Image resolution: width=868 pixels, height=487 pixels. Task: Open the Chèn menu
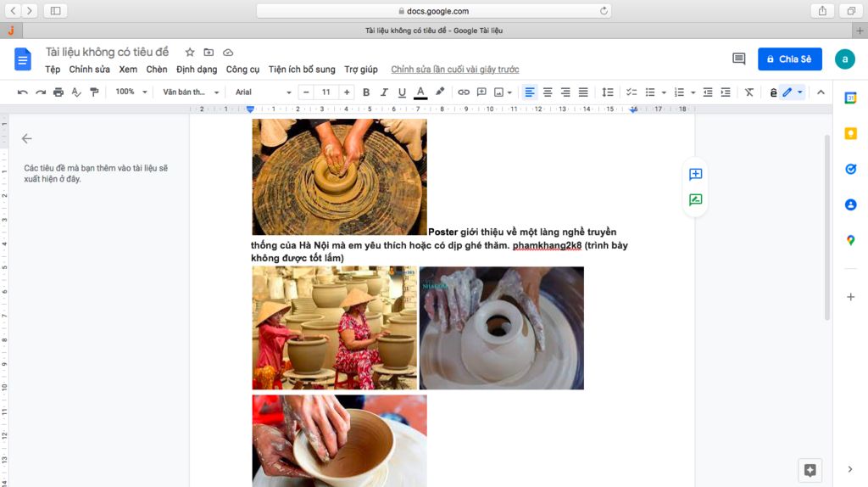(157, 70)
